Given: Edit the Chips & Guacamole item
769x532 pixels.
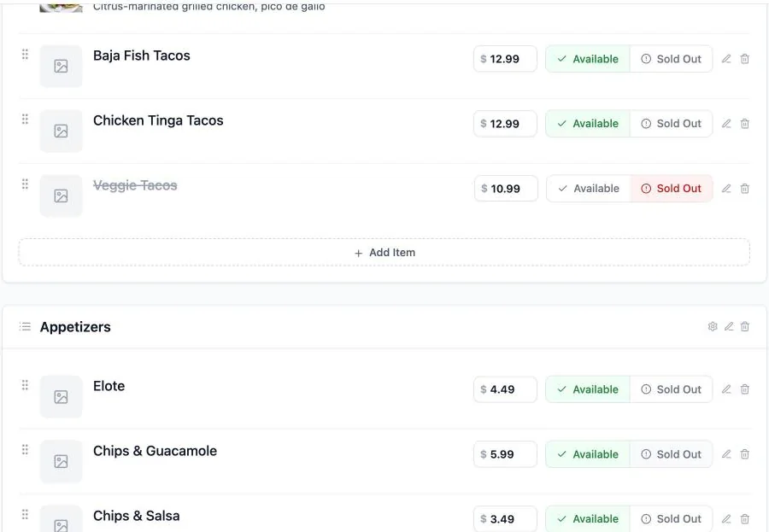Looking at the screenshot, I should pos(726,454).
